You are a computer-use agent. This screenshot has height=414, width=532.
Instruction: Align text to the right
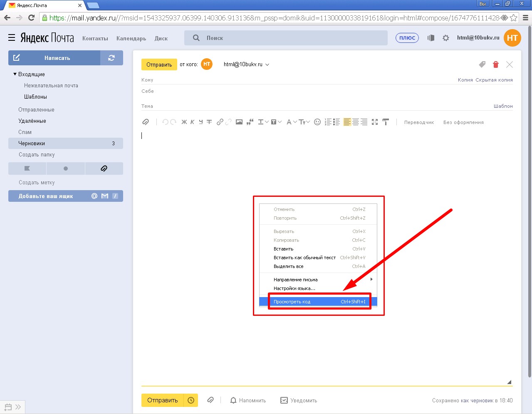[364, 122]
